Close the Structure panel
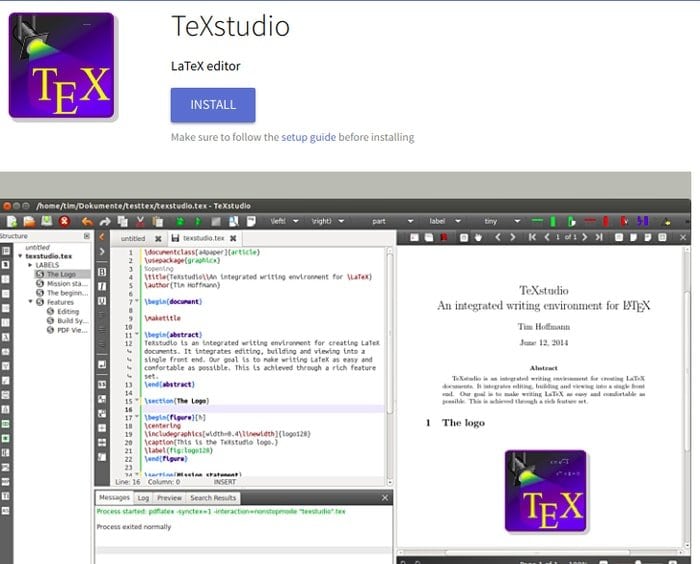Image resolution: width=700 pixels, height=564 pixels. (87, 236)
